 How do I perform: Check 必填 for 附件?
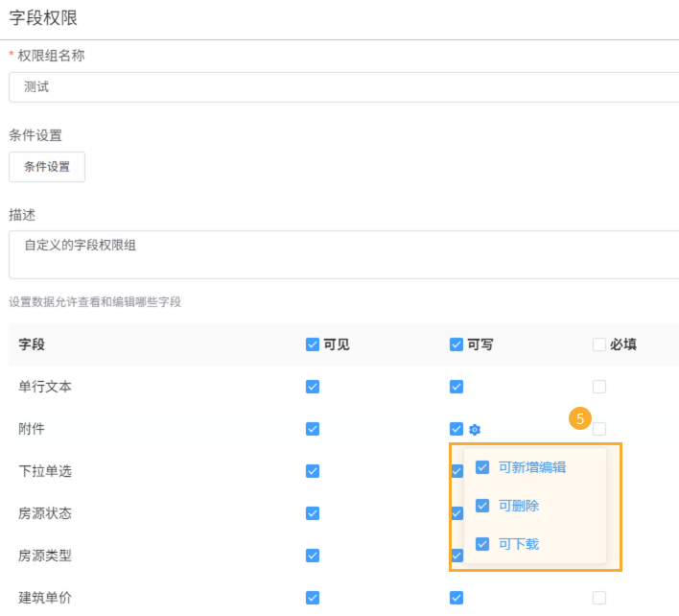point(599,429)
